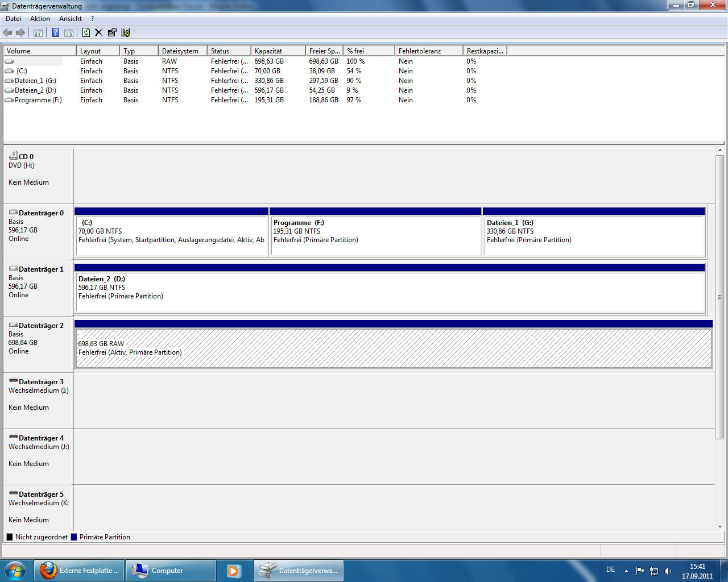Open the Computer window from the taskbar

click(171, 571)
